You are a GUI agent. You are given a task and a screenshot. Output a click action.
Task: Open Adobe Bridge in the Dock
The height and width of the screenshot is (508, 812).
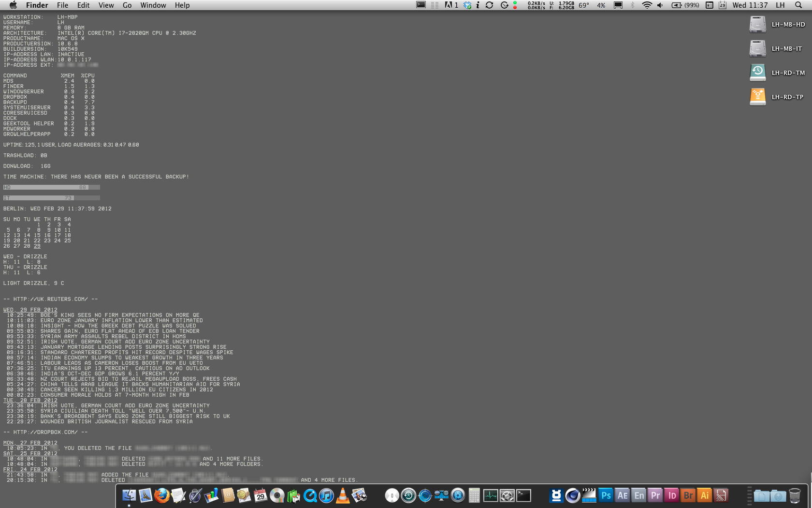[688, 495]
